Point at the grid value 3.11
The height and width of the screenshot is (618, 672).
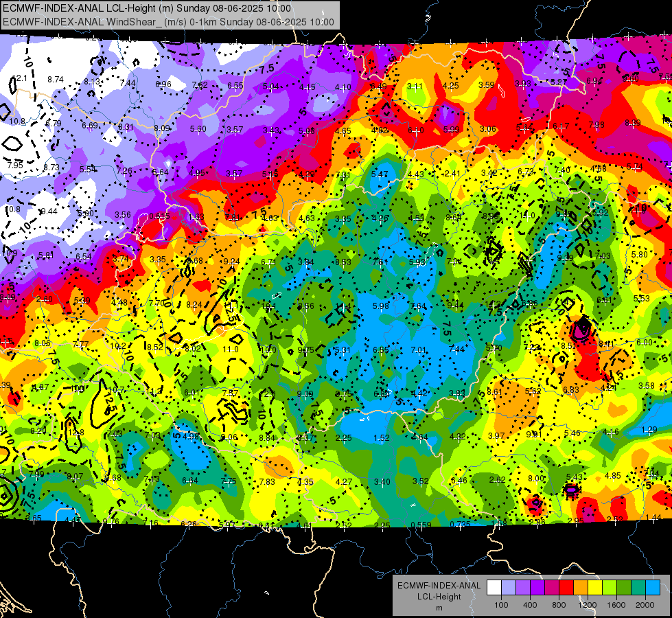pyautogui.click(x=415, y=87)
